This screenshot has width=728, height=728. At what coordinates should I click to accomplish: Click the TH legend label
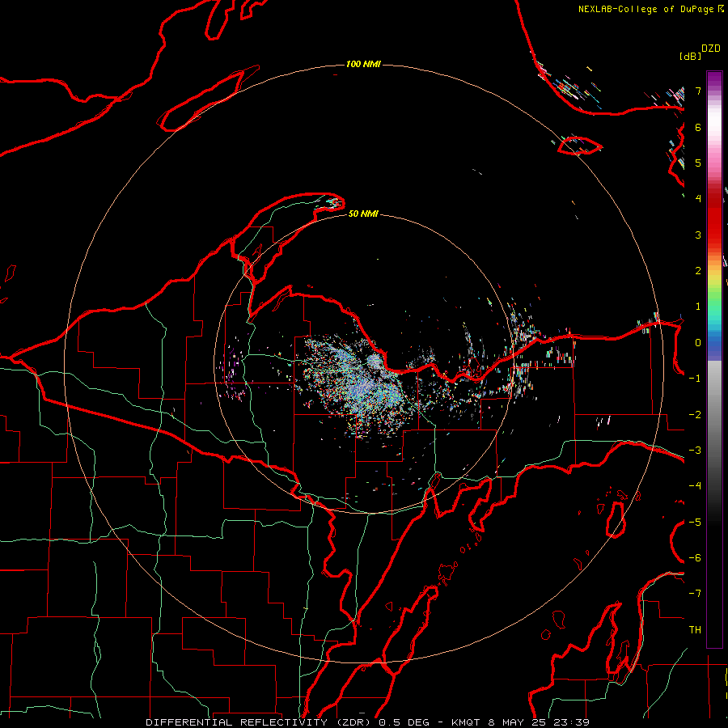pyautogui.click(x=695, y=630)
